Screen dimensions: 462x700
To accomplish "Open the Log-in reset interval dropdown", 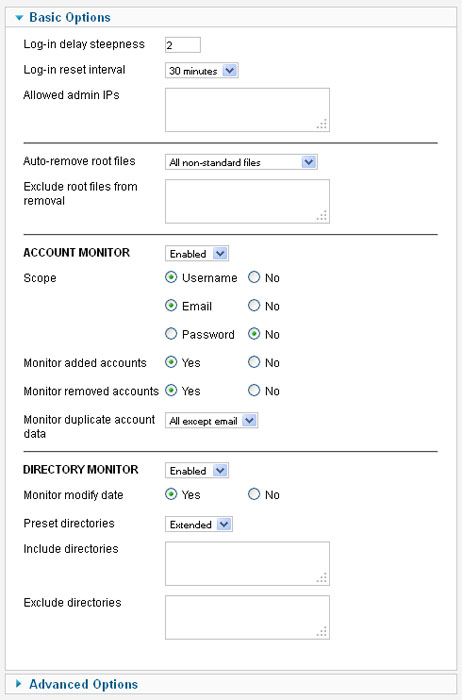I will point(202,71).
